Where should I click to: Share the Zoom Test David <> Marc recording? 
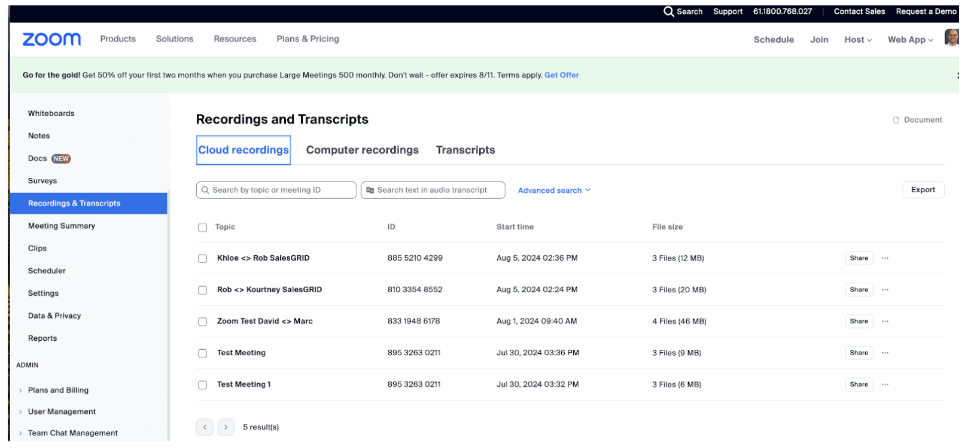pos(859,322)
